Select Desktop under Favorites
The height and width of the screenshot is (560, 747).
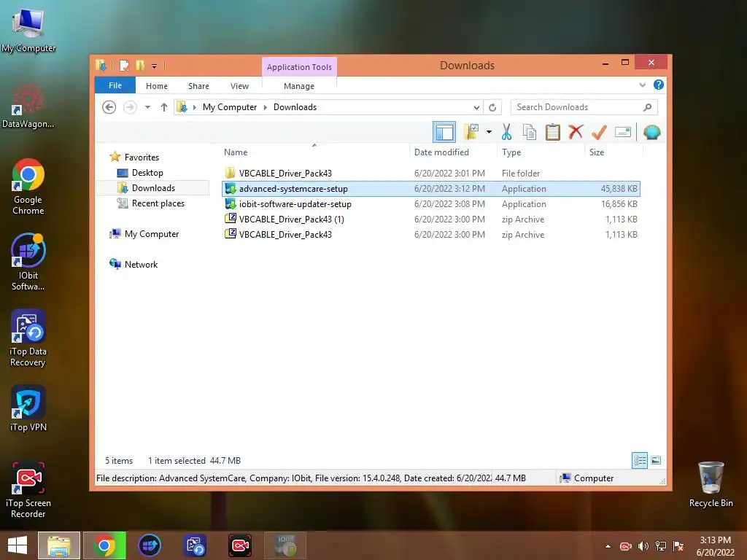pos(147,173)
